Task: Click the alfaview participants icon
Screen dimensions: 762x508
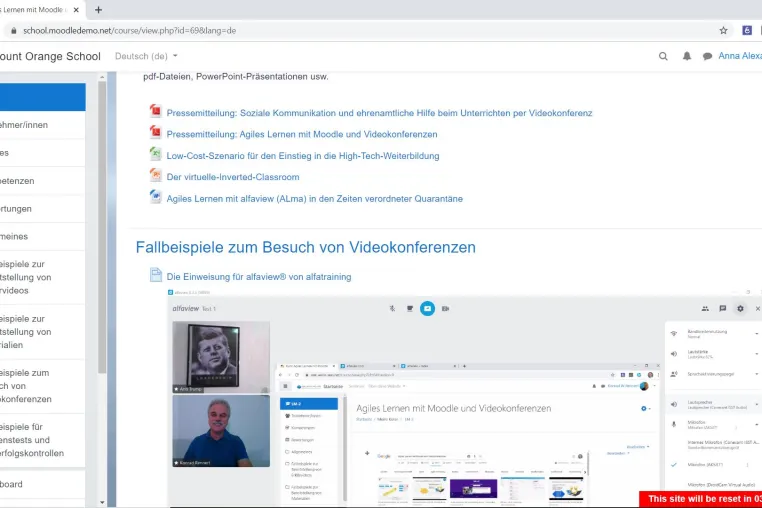Action: click(705, 309)
